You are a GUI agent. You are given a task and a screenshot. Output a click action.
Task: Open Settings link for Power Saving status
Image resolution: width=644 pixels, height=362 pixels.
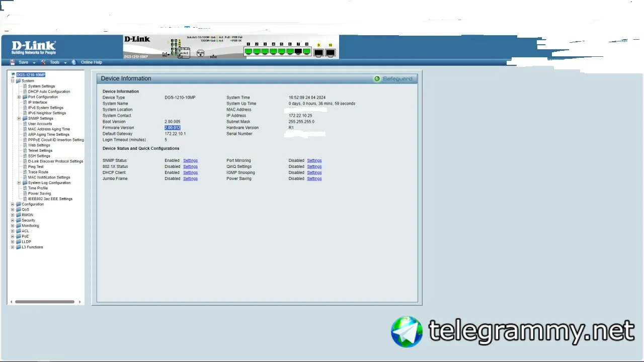[x=314, y=178]
